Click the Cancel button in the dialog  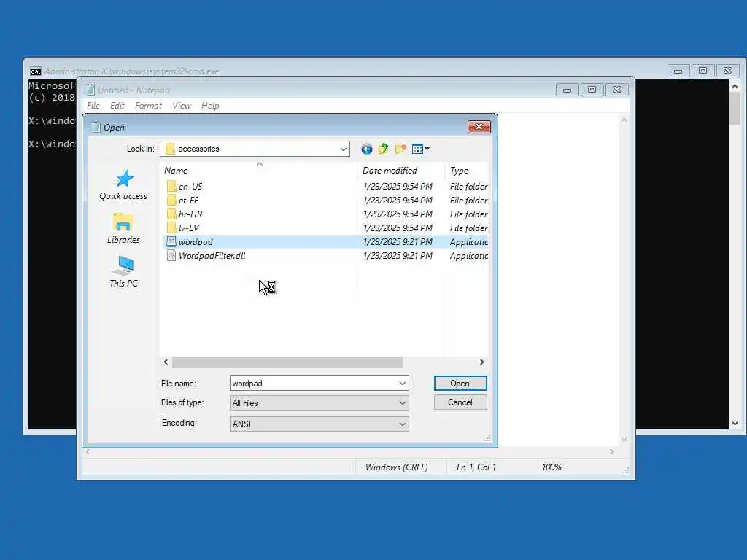pos(460,402)
